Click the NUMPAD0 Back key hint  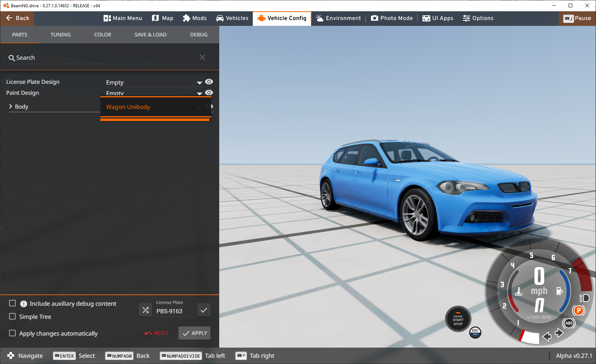click(128, 356)
